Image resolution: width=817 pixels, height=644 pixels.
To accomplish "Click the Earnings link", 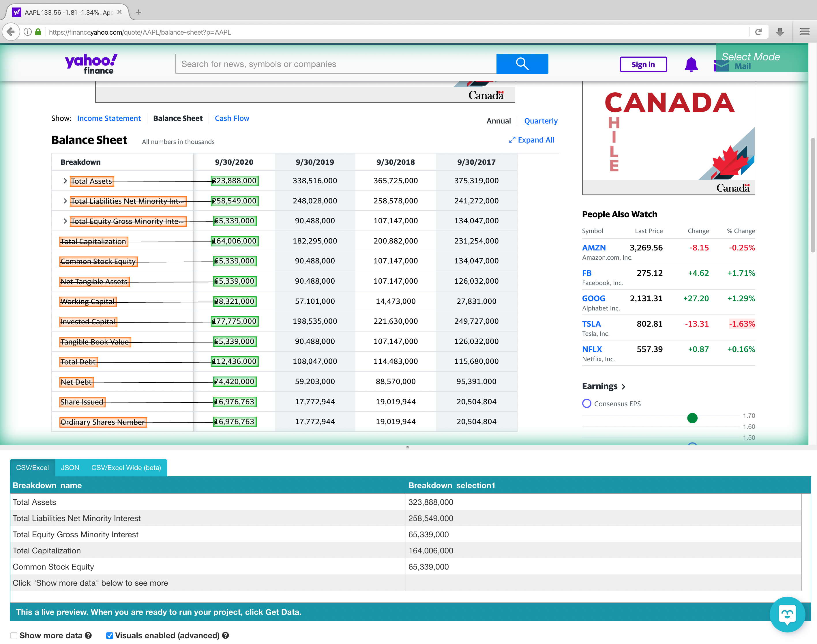I will click(x=599, y=385).
